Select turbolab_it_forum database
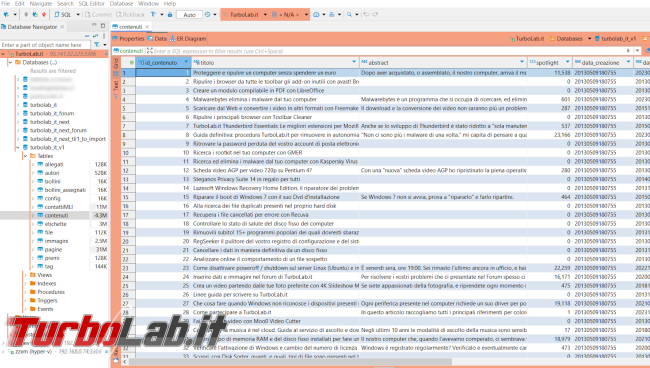 [x=52, y=113]
